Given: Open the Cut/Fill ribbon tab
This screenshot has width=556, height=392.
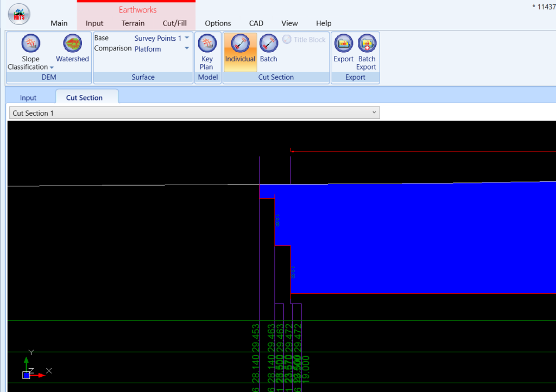Looking at the screenshot, I should click(174, 23).
